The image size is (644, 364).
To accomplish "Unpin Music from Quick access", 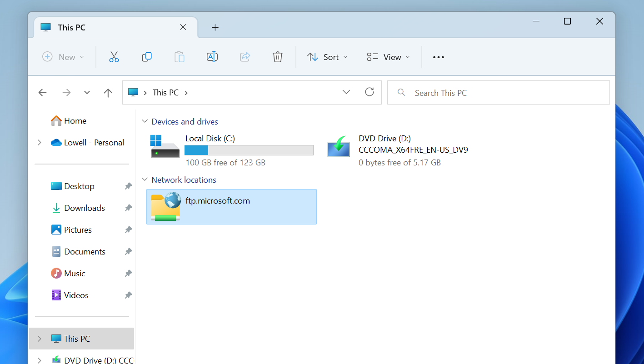I will click(128, 273).
